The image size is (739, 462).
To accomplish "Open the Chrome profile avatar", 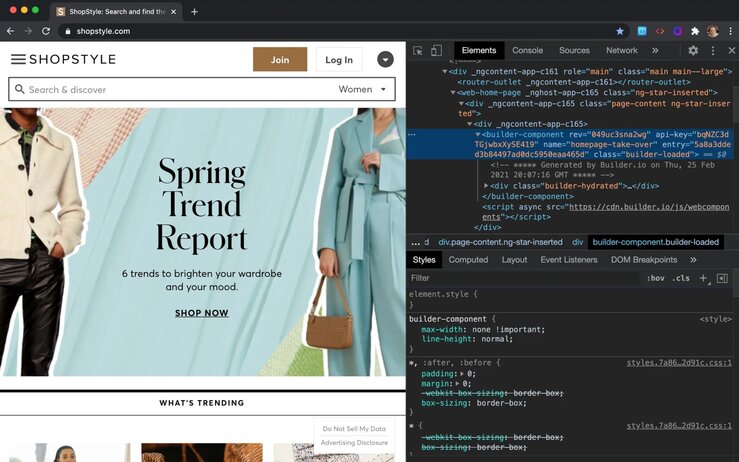I will pos(713,31).
